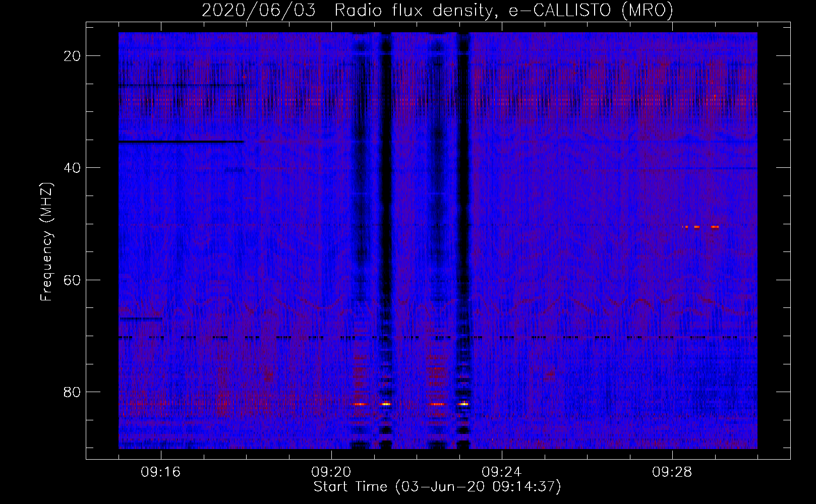Click the '09:24' time tick label
Image resolution: width=816 pixels, height=504 pixels.
click(x=502, y=472)
